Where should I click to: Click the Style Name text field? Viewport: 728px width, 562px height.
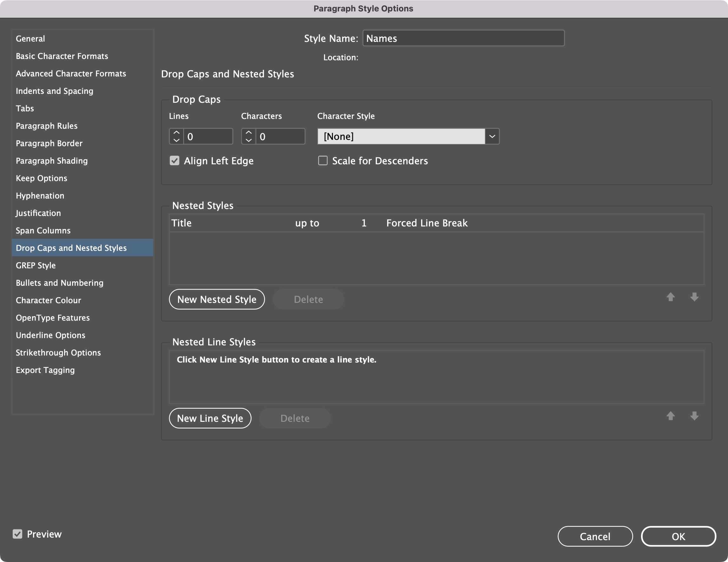[463, 38]
